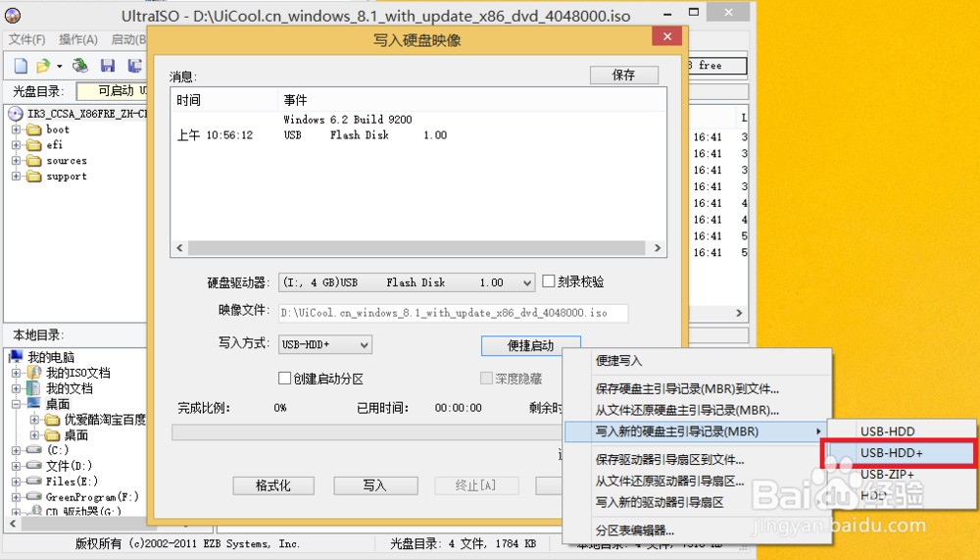Expand the boot folder node

pyautogui.click(x=16, y=129)
